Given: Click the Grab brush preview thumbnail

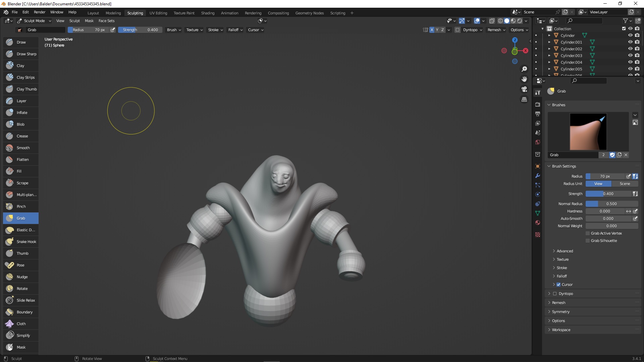Looking at the screenshot, I should (588, 131).
